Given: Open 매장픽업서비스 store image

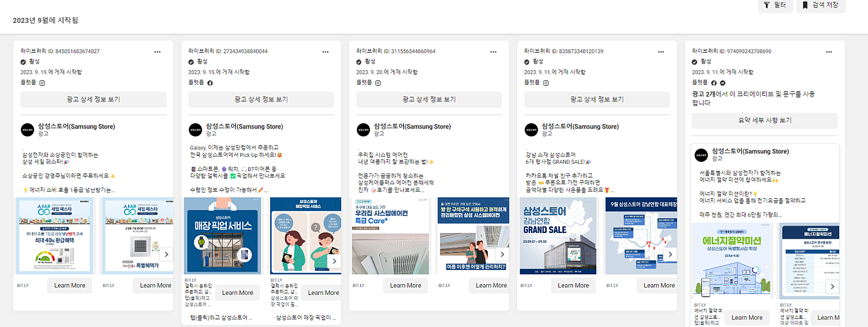Looking at the screenshot, I should click(x=222, y=236).
